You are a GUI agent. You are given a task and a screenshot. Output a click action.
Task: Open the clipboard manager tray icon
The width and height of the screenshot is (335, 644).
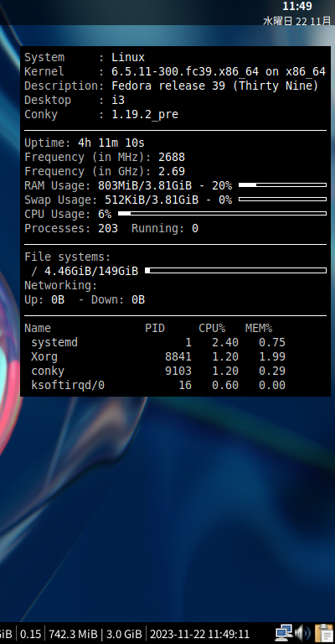tap(324, 633)
